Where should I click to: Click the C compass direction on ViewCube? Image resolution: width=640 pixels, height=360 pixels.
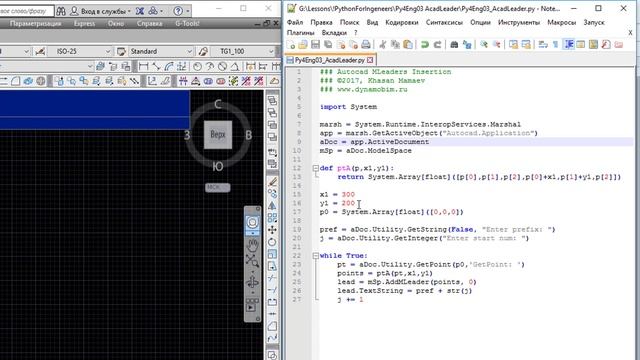[x=218, y=104]
